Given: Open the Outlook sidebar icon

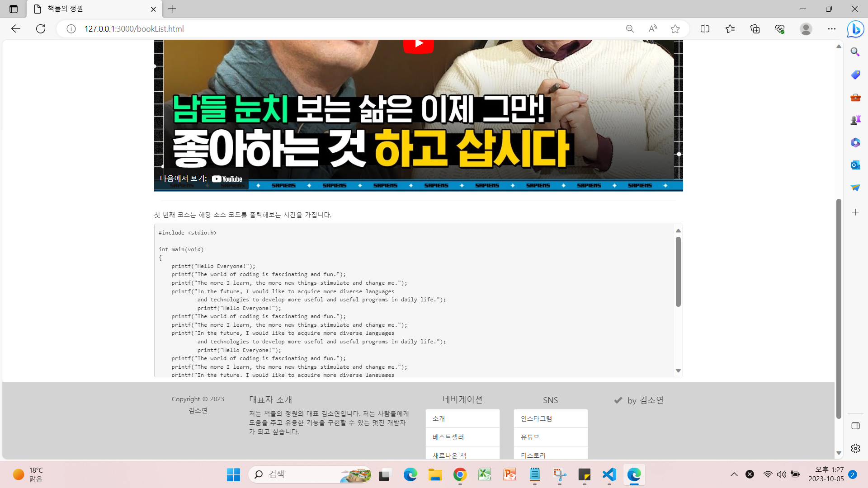Looking at the screenshot, I should point(855,165).
